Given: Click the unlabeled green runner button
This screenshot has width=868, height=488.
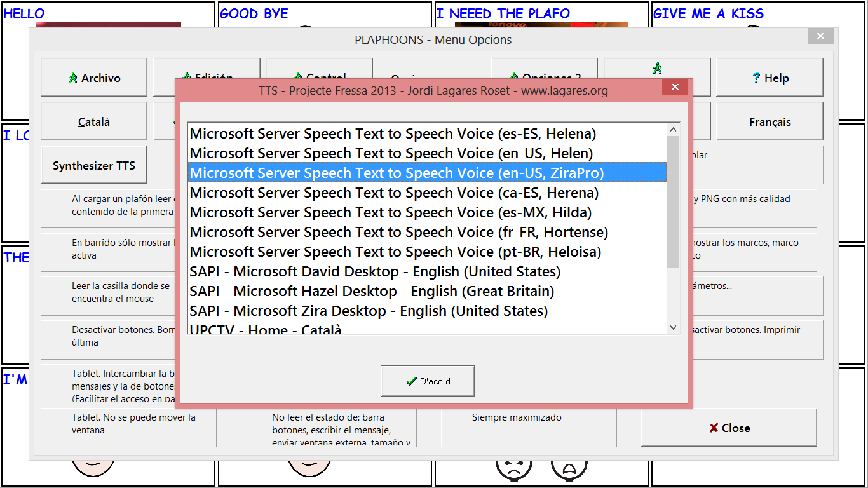Looking at the screenshot, I should click(657, 68).
